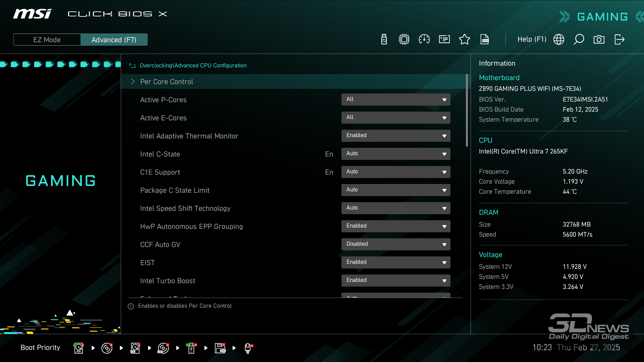The width and height of the screenshot is (644, 362).
Task: Open Intel C-State dropdown
Action: (x=396, y=154)
